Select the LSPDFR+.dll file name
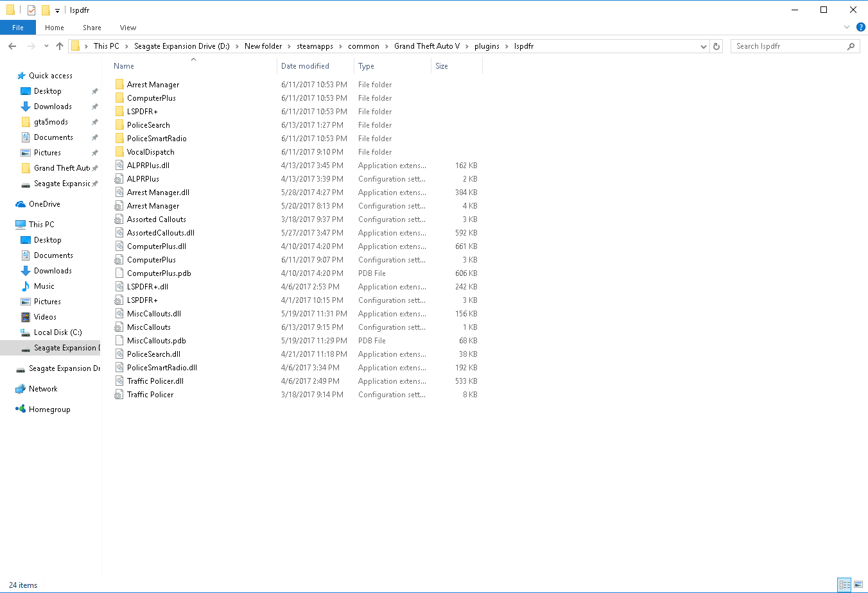The width and height of the screenshot is (868, 593). coord(148,287)
